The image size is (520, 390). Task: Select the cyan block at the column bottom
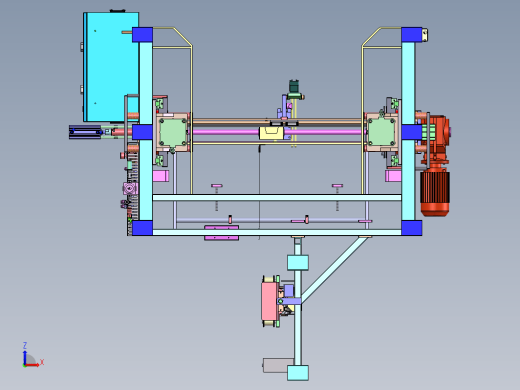tap(298, 373)
